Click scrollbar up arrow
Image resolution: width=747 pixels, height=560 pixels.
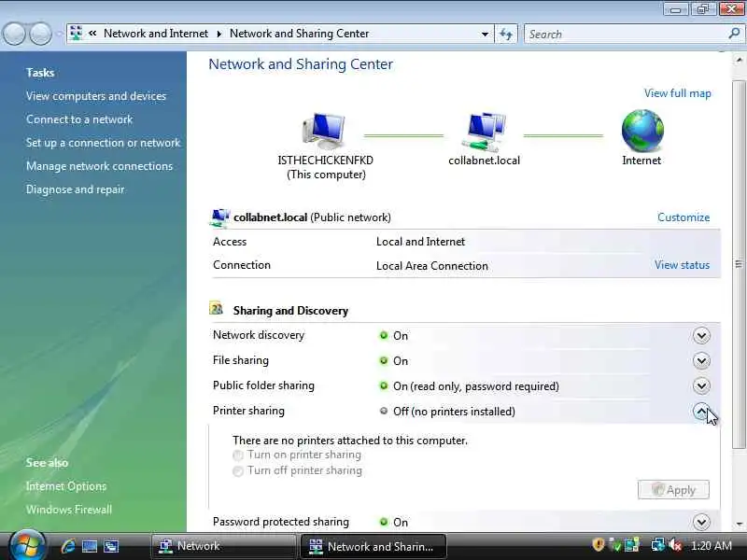coord(739,61)
